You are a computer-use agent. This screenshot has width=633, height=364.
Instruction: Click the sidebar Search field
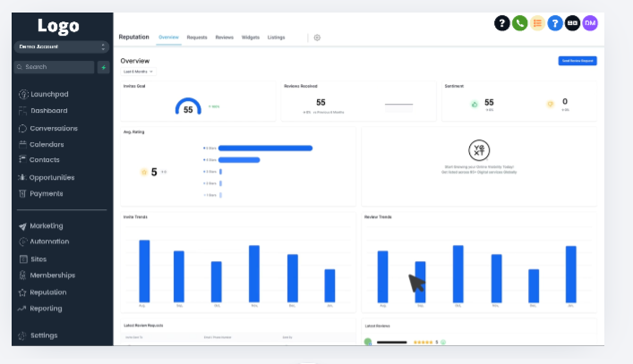point(56,67)
